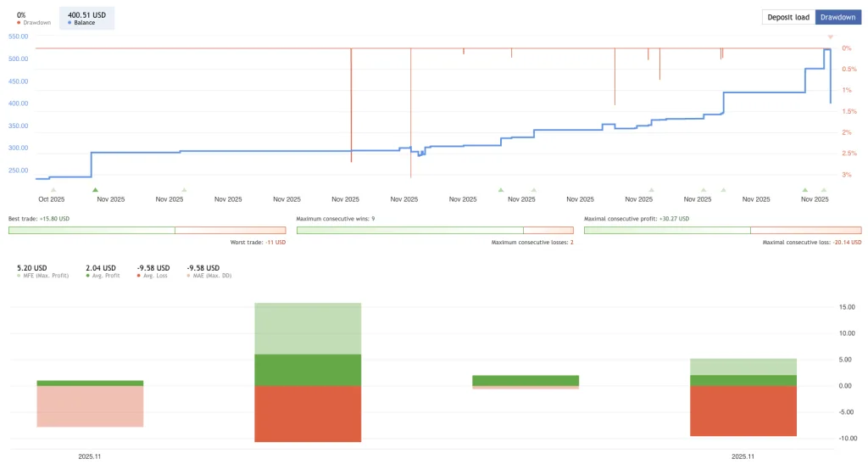868x470 pixels.
Task: Click the red Drawdown legend dot
Action: (19, 22)
